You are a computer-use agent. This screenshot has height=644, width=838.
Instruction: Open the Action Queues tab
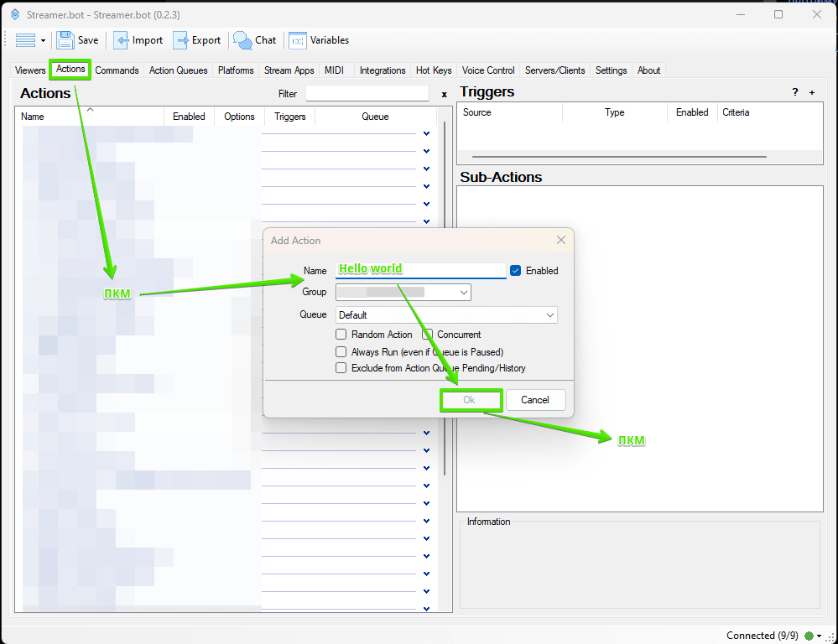(x=179, y=70)
